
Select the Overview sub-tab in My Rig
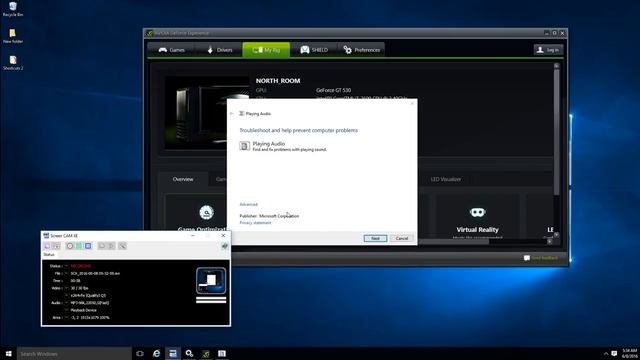(183, 179)
